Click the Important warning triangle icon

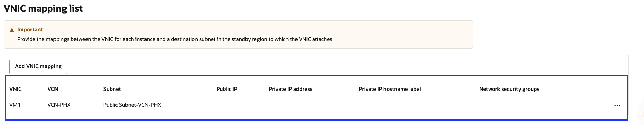(x=12, y=30)
